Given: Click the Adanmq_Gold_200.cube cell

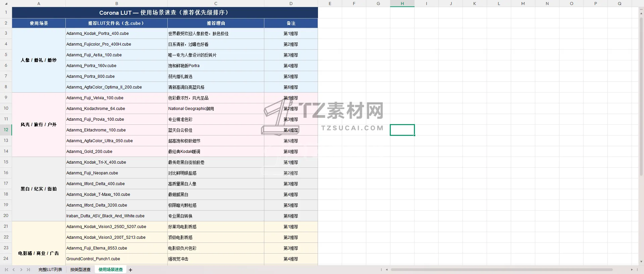Looking at the screenshot, I should 117,152.
